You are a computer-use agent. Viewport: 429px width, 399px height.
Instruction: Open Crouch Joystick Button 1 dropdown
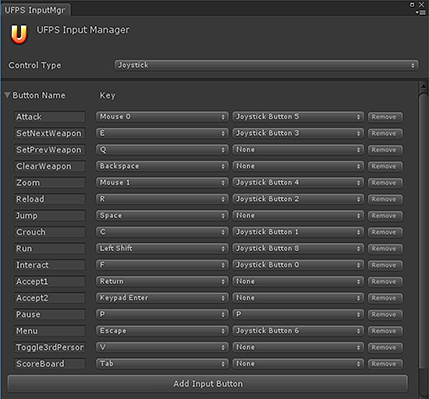point(298,232)
